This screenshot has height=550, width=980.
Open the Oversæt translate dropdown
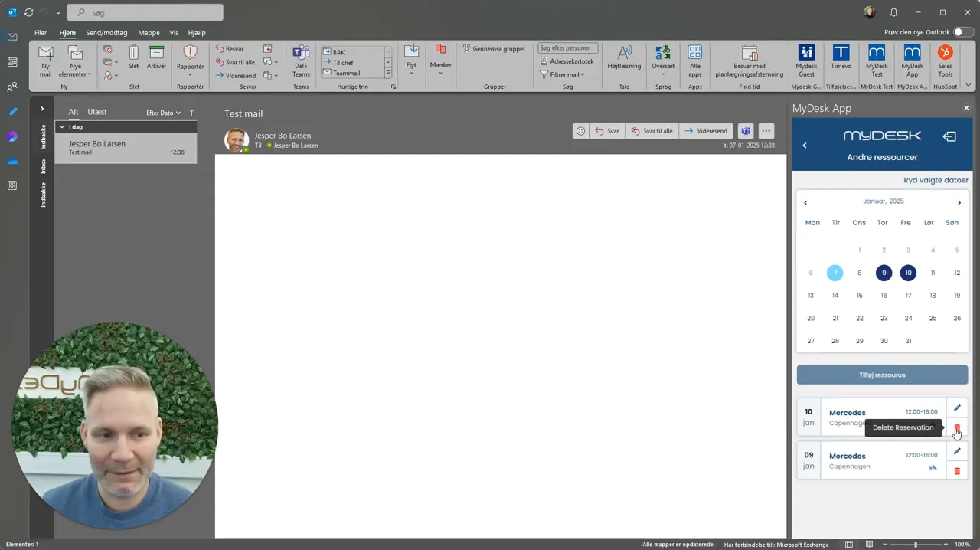pyautogui.click(x=663, y=61)
